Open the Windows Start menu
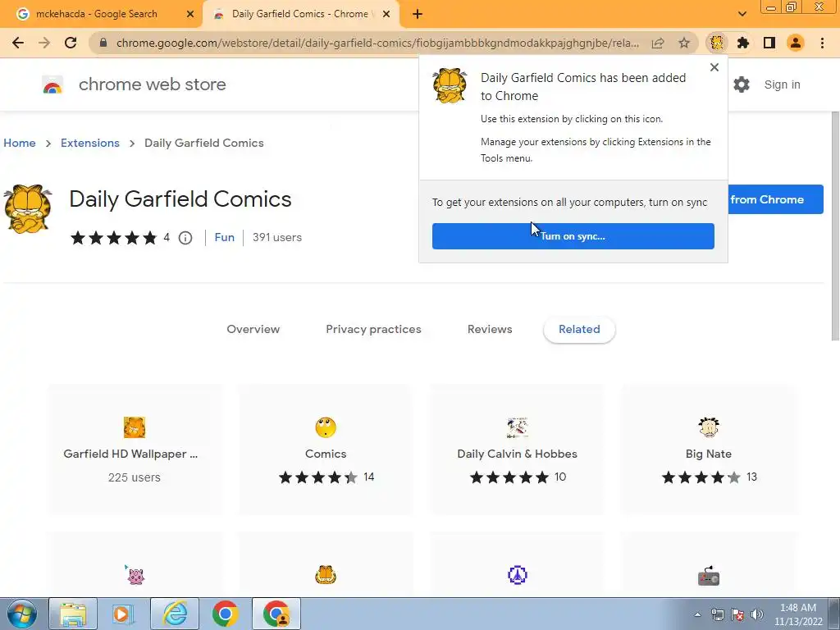The image size is (840, 630). tap(21, 614)
